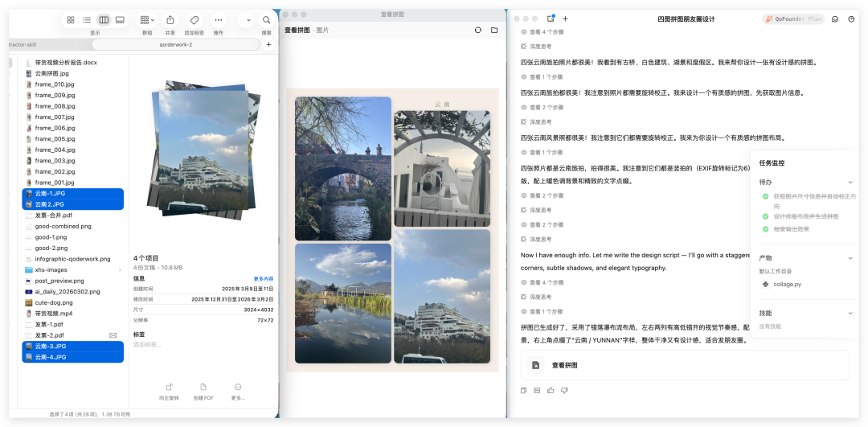
Task: Collapse the 待办 section chevron
Action: (851, 183)
